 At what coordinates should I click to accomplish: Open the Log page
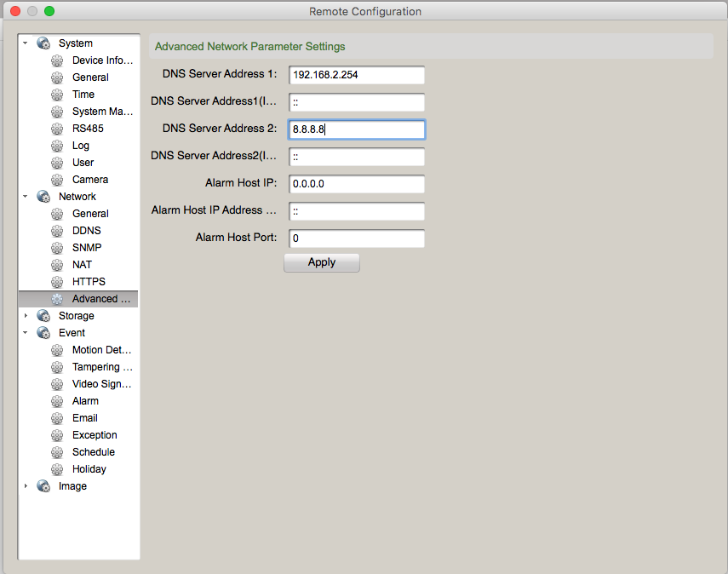click(x=80, y=146)
